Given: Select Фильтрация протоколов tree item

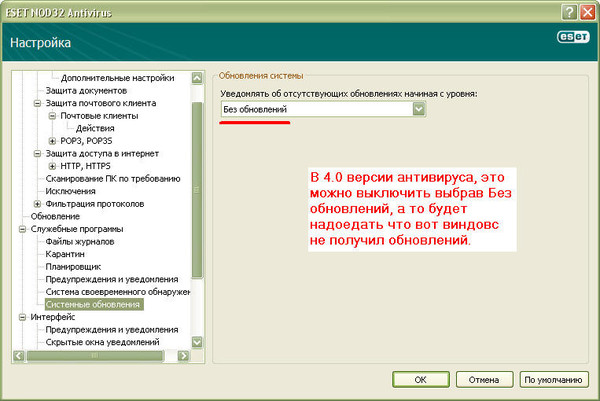Looking at the screenshot, I should (95, 204).
